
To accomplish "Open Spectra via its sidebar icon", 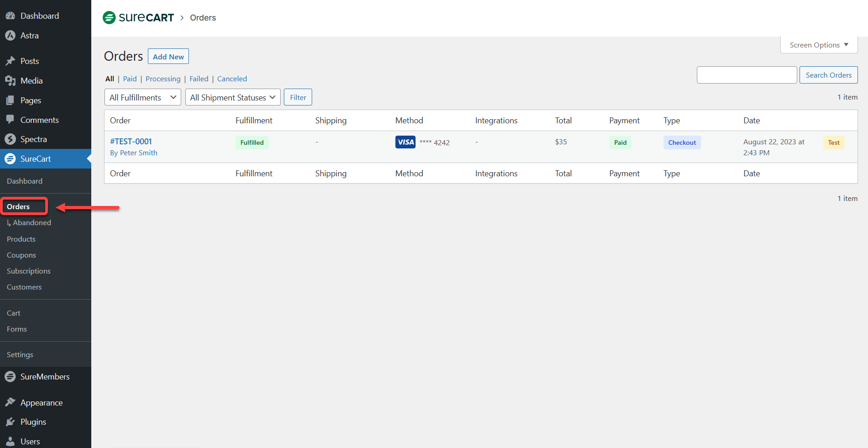I will click(10, 139).
